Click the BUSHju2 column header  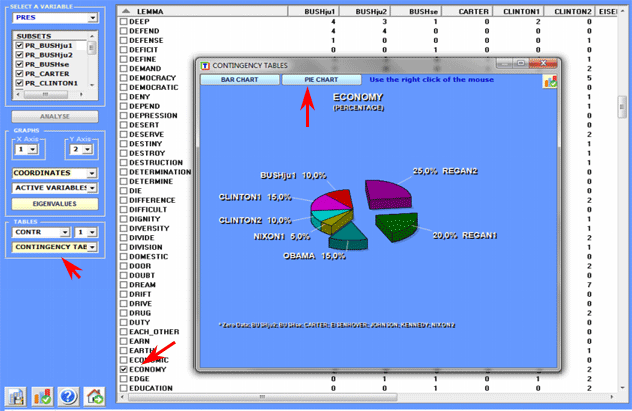click(x=365, y=11)
